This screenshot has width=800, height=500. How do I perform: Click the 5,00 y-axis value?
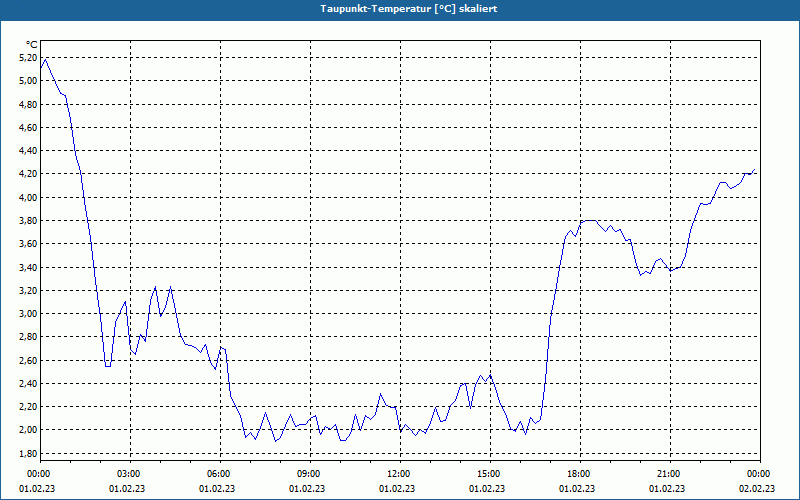coord(28,81)
